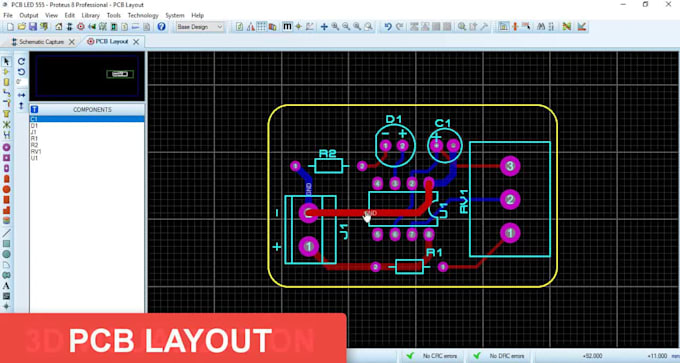The image size is (680, 363).
Task: Open the Tools menu
Action: click(x=114, y=15)
